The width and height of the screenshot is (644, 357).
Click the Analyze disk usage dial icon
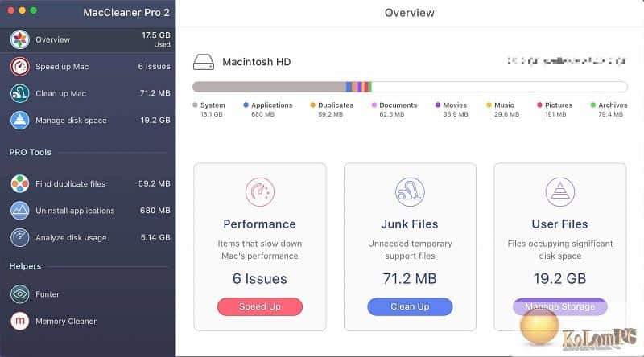[x=19, y=237]
